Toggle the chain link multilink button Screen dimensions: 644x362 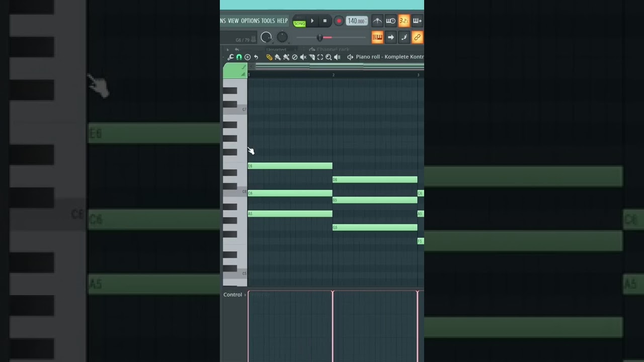(418, 37)
